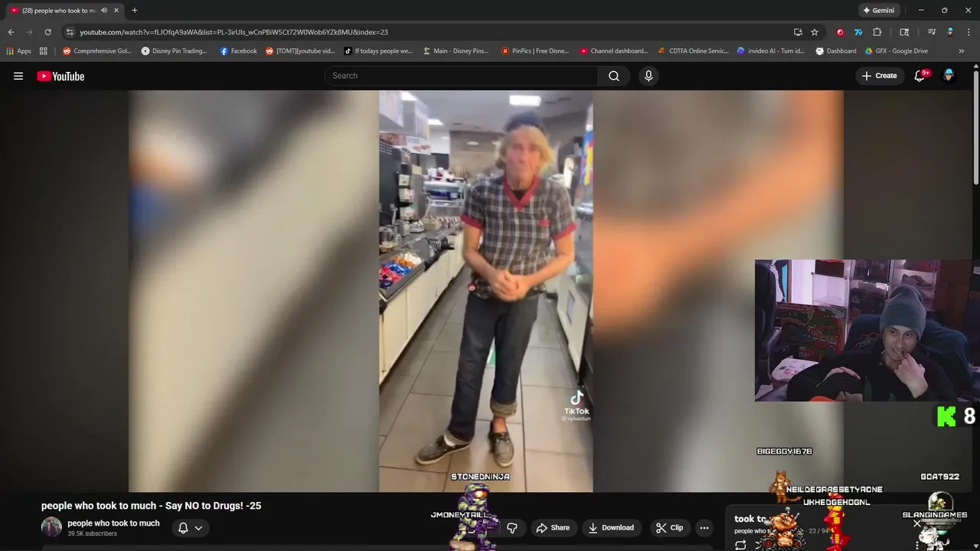980x551 pixels.
Task: Open the Extensions puzzle-piece menu
Action: pos(877,32)
